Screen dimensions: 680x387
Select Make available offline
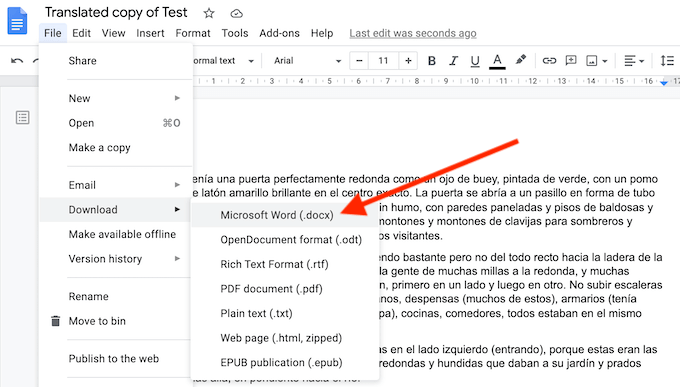point(116,234)
